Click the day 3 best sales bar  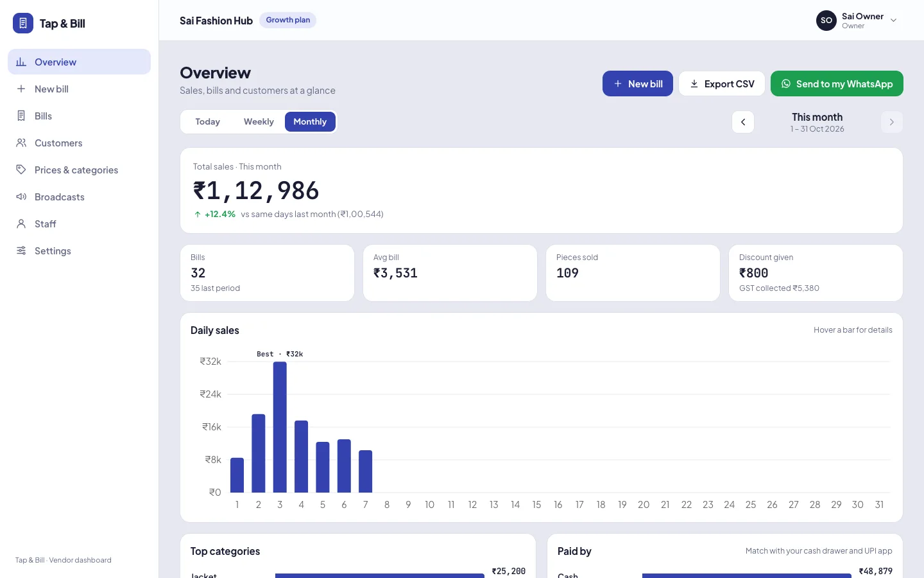click(280, 427)
